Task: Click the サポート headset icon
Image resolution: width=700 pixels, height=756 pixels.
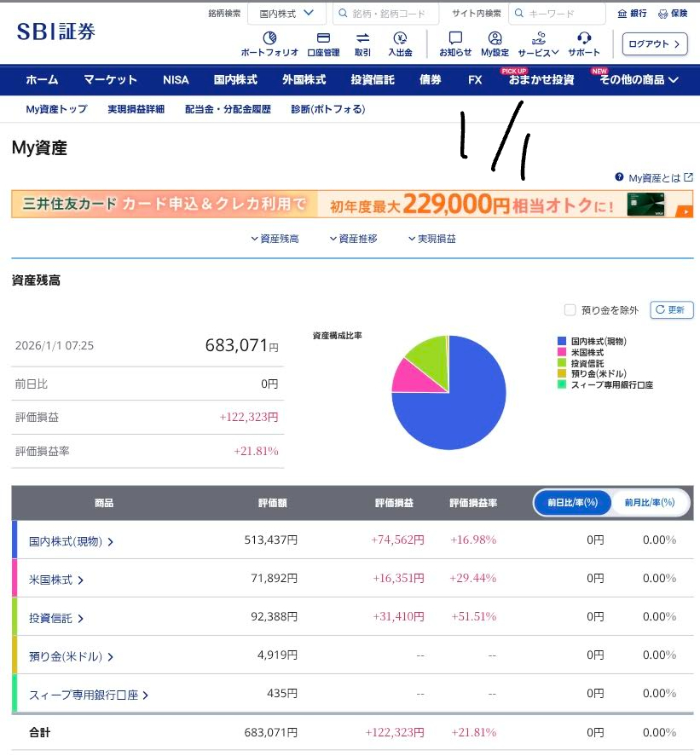Action: [584, 38]
